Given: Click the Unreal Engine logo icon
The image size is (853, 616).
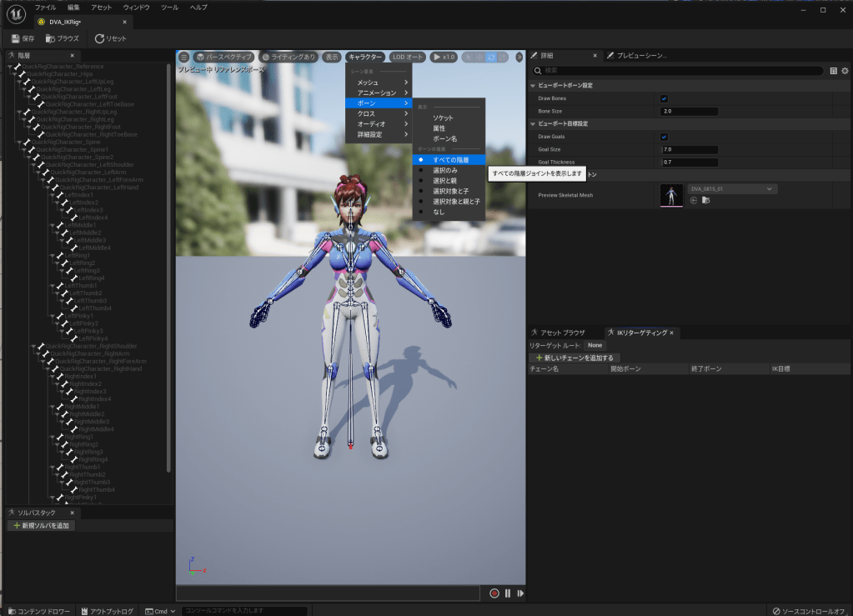Looking at the screenshot, I should [x=15, y=14].
